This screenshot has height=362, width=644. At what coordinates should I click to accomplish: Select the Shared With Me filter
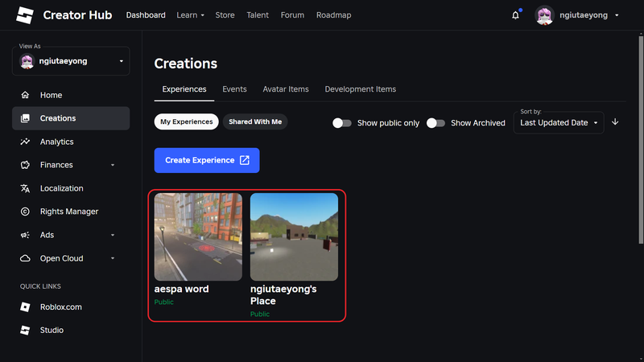point(255,122)
